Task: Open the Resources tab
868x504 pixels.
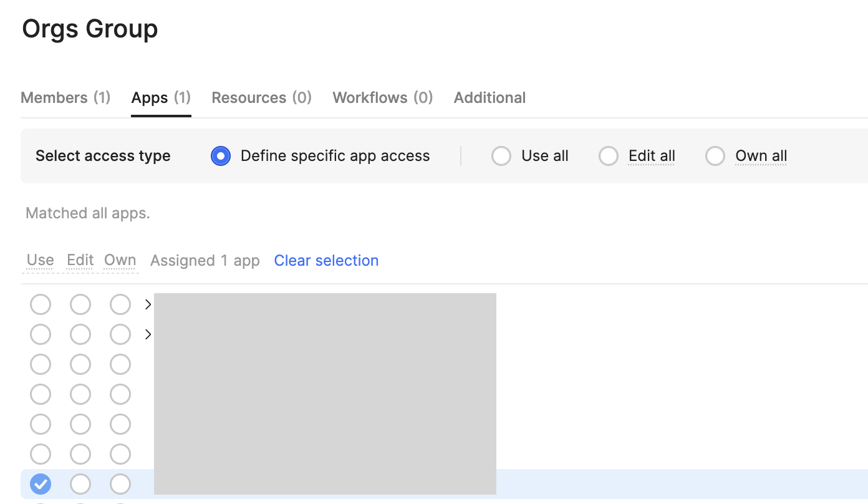Action: point(261,98)
